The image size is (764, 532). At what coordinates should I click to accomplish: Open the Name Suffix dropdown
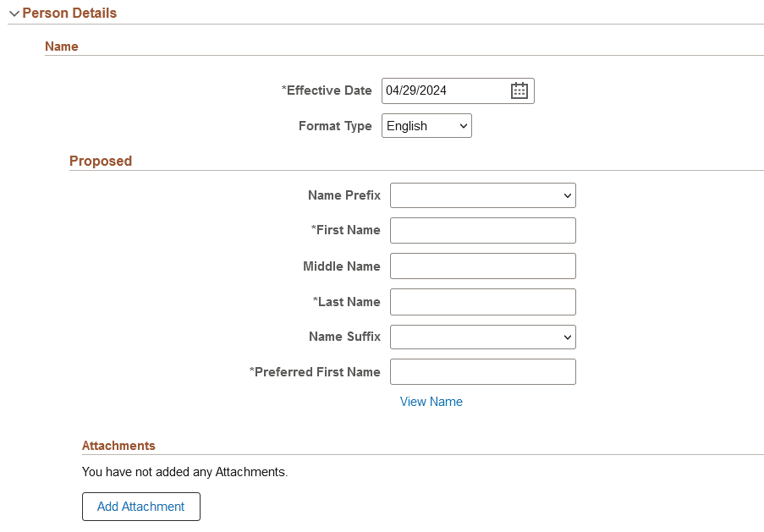click(482, 337)
